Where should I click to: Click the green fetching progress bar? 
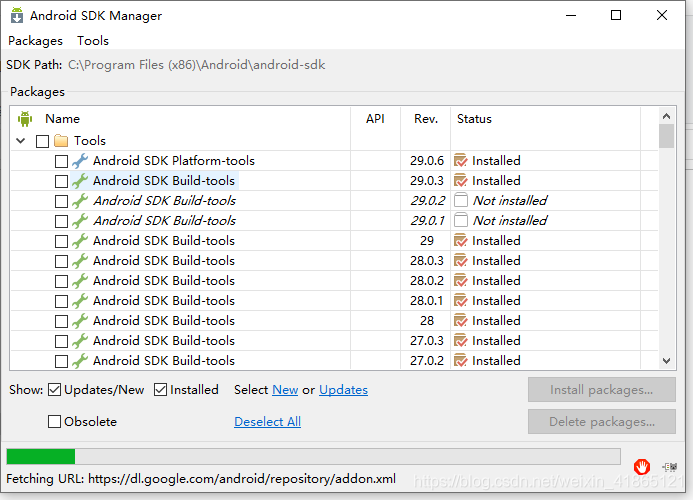pyautogui.click(x=41, y=456)
